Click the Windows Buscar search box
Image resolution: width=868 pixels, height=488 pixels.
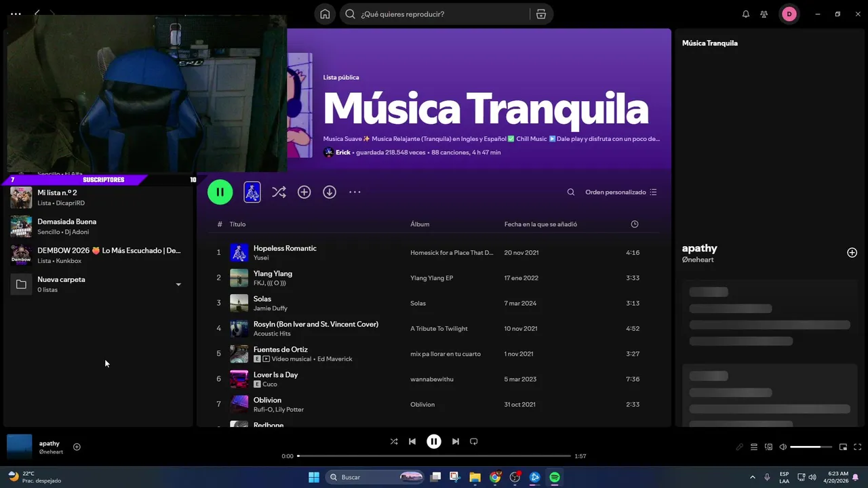click(375, 477)
